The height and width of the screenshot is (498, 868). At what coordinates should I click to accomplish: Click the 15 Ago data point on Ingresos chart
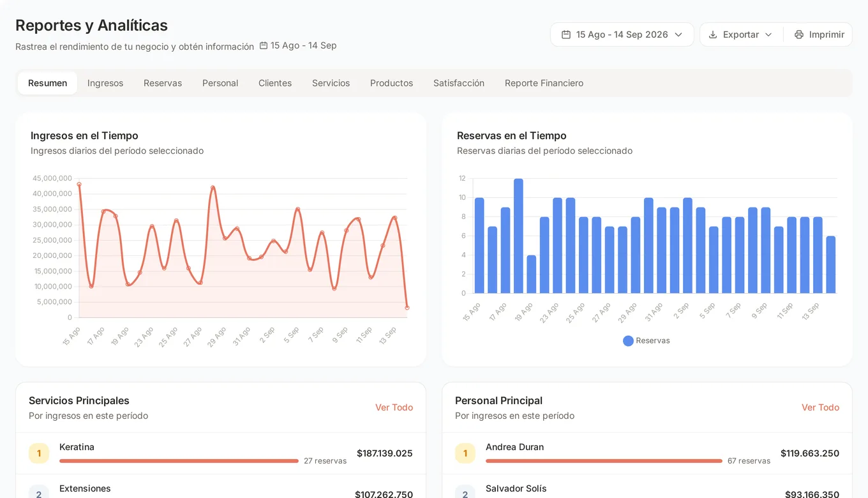click(x=79, y=185)
